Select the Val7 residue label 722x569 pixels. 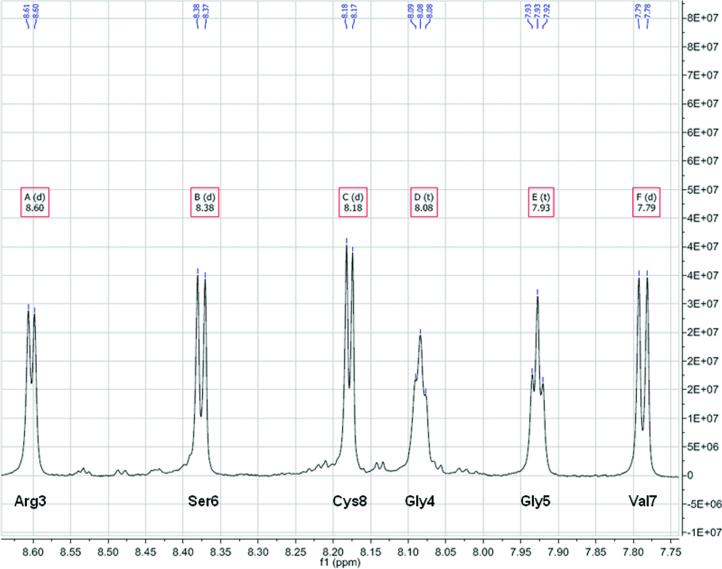(x=643, y=499)
